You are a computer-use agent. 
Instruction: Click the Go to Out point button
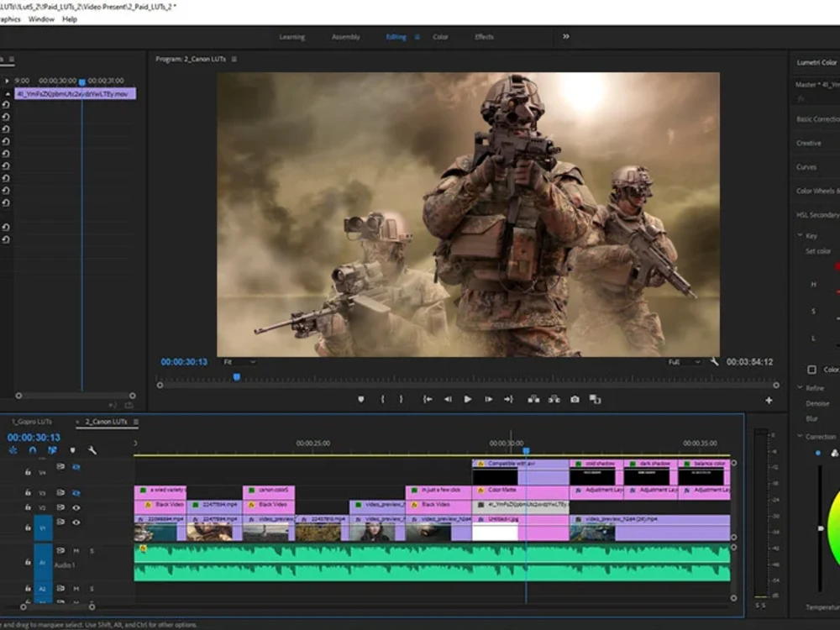[x=508, y=399]
